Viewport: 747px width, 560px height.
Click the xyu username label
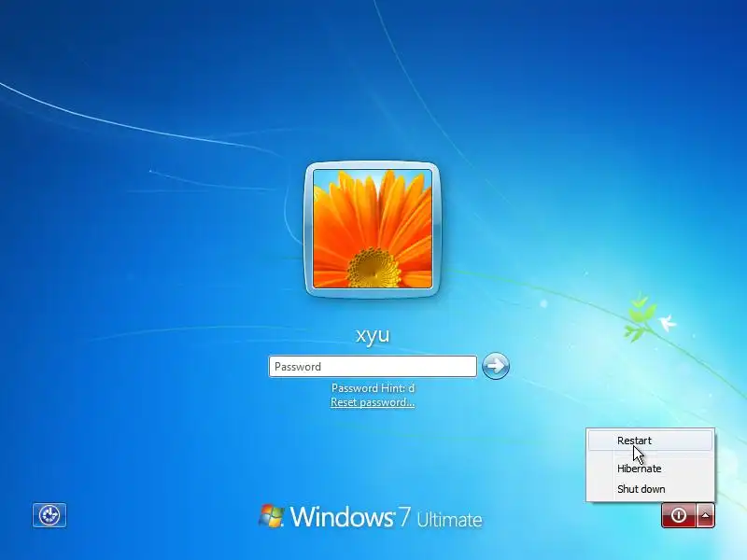373,335
